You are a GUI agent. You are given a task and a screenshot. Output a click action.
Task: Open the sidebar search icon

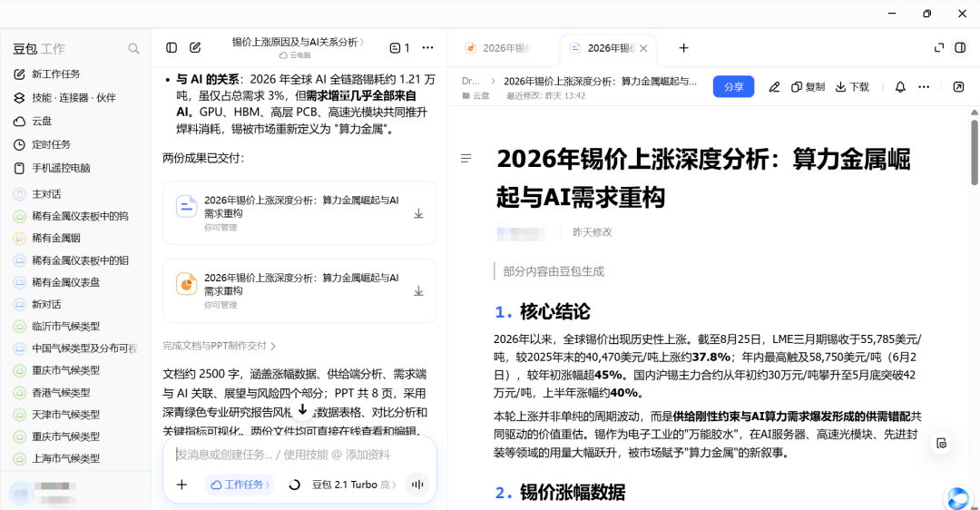(133, 49)
